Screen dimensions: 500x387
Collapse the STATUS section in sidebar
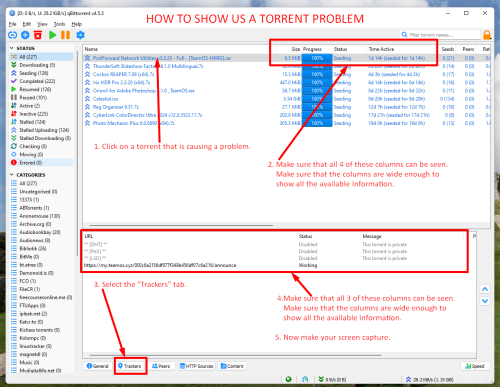12,48
